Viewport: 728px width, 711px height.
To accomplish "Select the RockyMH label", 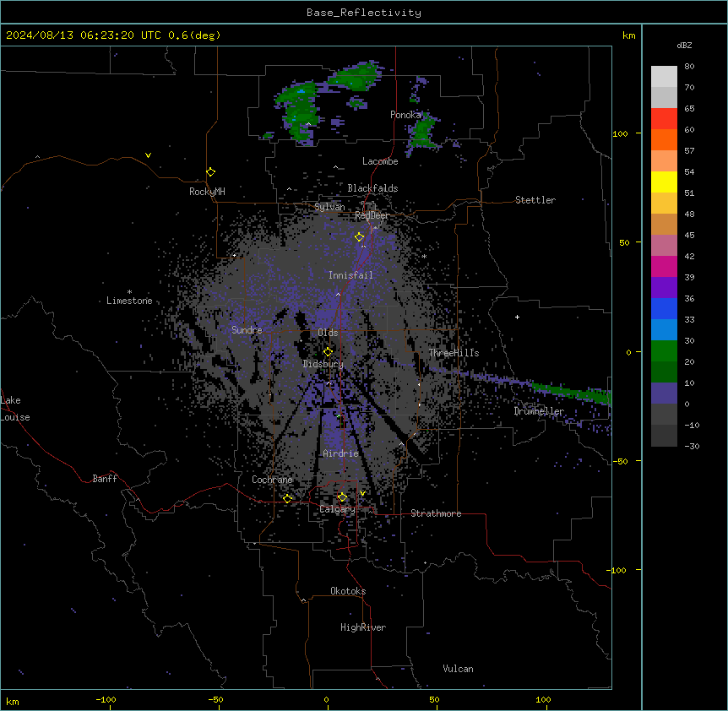I will coord(207,192).
